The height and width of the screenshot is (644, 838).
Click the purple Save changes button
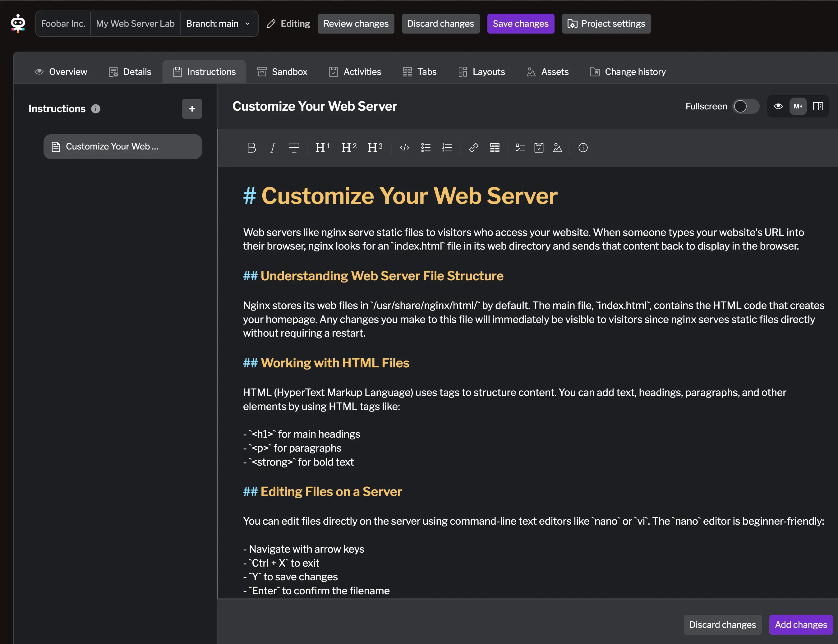(520, 24)
